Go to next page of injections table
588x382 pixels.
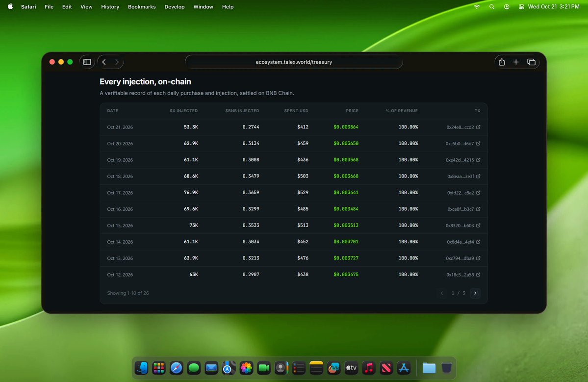pos(475,293)
